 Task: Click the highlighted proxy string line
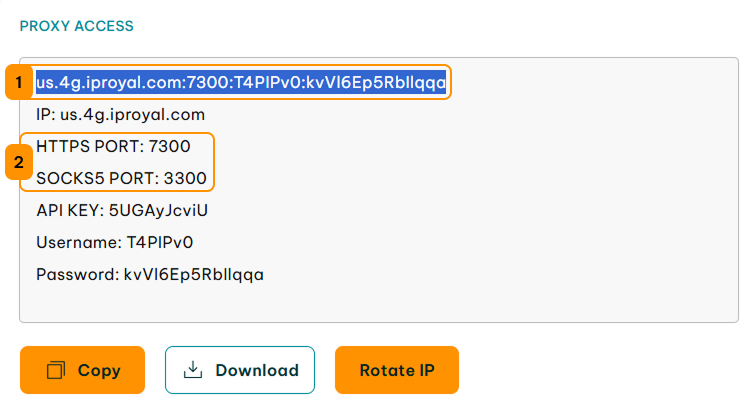click(x=241, y=82)
